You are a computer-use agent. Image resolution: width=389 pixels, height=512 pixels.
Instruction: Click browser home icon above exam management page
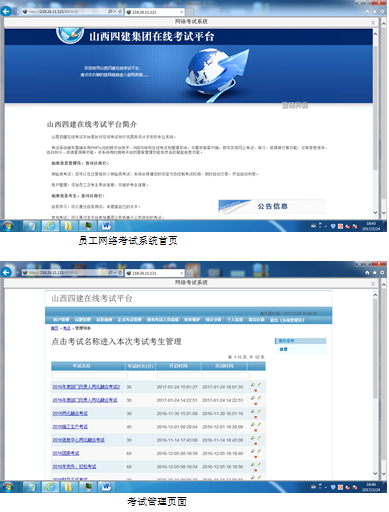pyautogui.click(x=367, y=273)
